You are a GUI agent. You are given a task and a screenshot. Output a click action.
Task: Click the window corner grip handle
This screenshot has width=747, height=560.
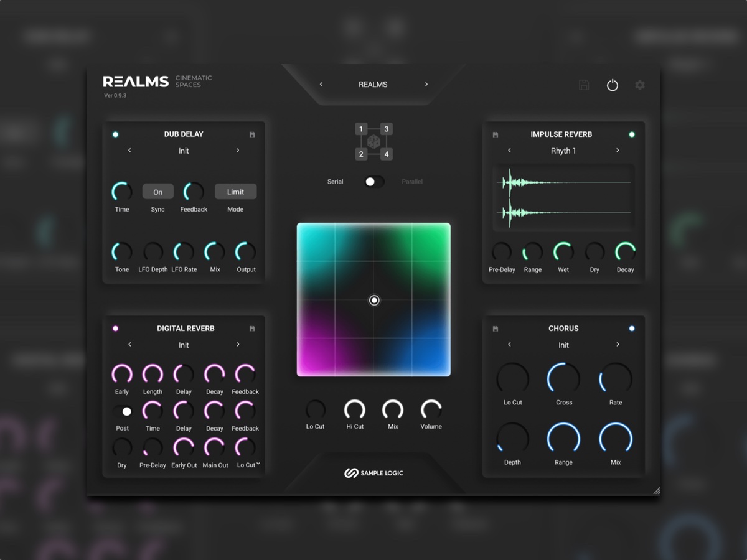(x=656, y=490)
